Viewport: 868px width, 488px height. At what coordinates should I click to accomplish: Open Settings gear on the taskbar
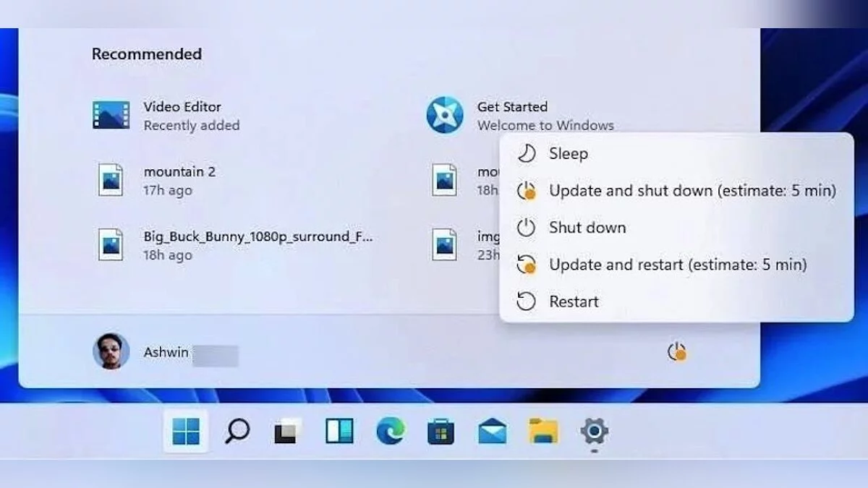[x=594, y=432]
